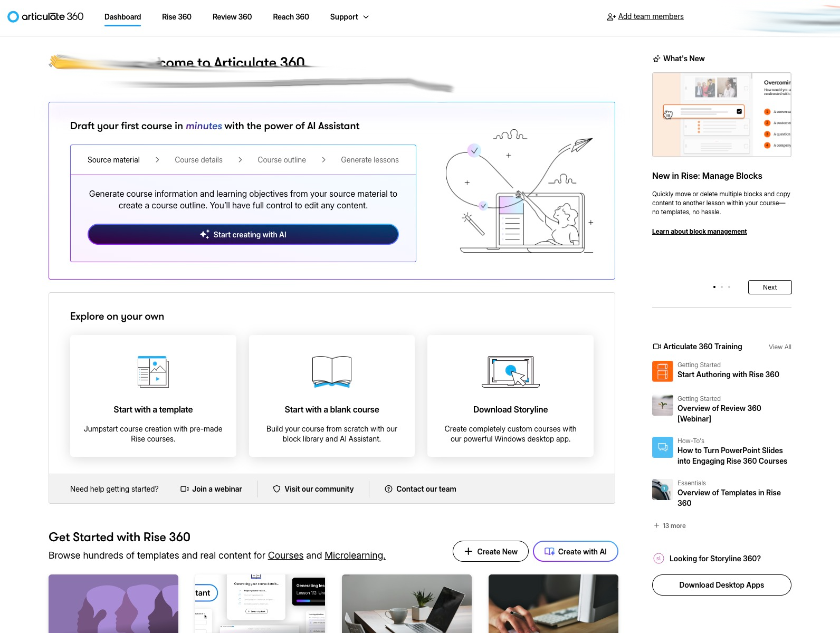
Task: Select the third carousel dot
Action: coord(729,287)
